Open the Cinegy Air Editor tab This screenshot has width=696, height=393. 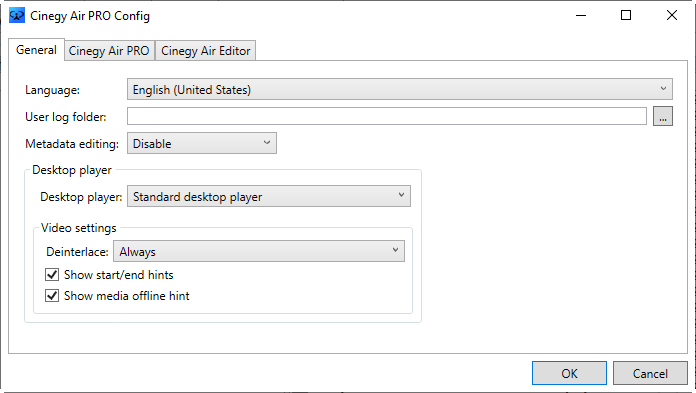[x=206, y=51]
